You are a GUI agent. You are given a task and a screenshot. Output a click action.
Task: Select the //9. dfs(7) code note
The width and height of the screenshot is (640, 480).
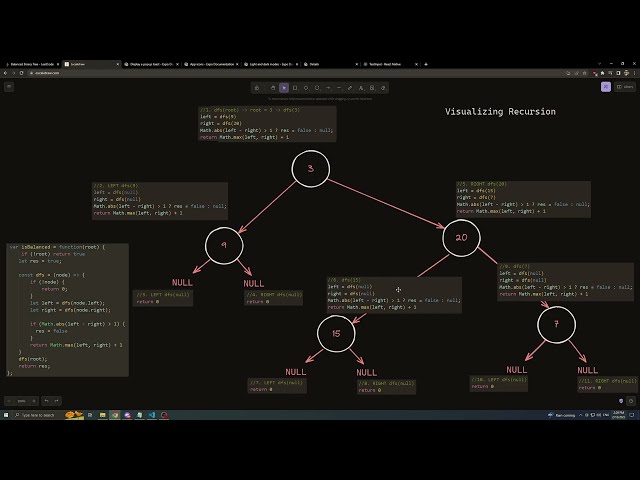(x=566, y=282)
